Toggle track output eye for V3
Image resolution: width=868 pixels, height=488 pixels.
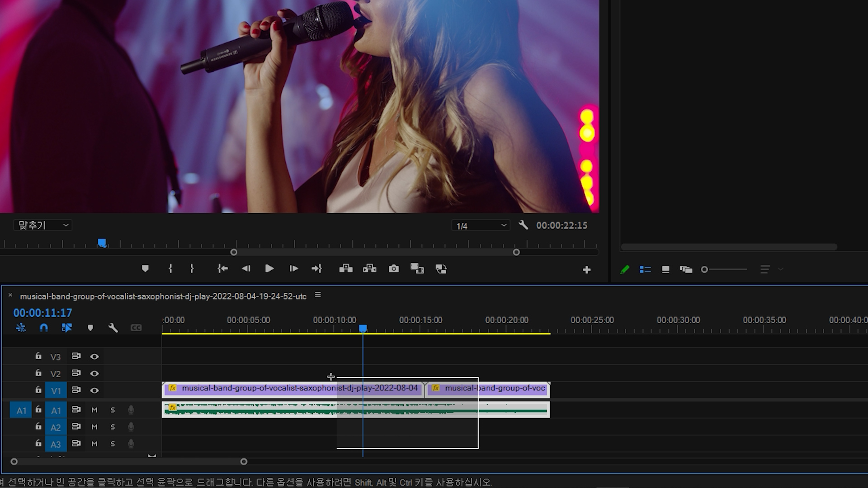point(94,357)
